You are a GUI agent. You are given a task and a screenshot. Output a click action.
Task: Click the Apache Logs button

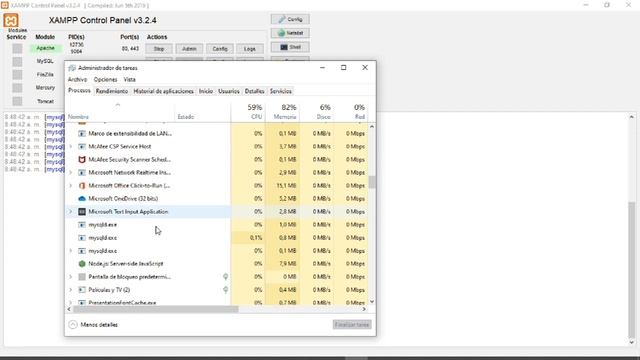pos(250,49)
